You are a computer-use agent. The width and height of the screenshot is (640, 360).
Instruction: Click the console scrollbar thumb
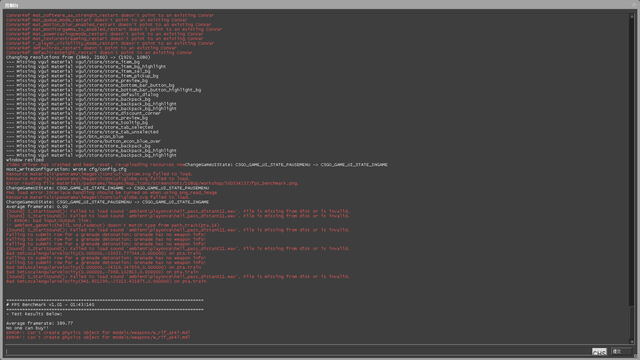[632, 322]
